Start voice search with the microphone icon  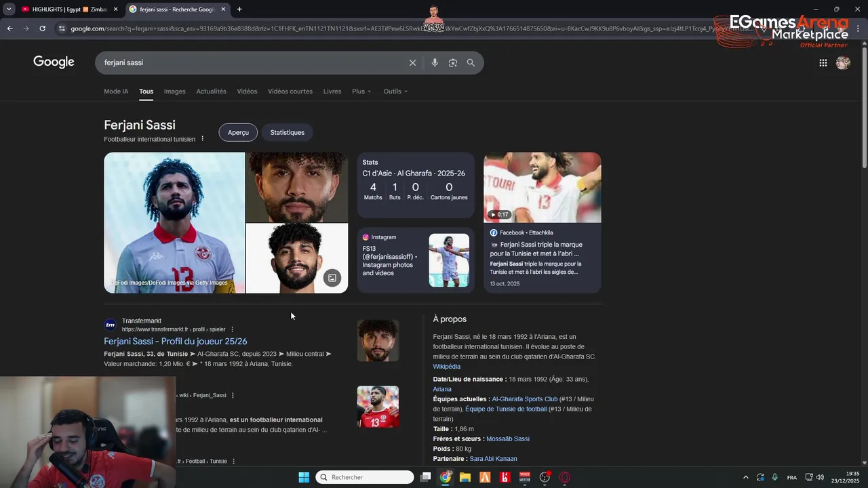click(x=435, y=62)
